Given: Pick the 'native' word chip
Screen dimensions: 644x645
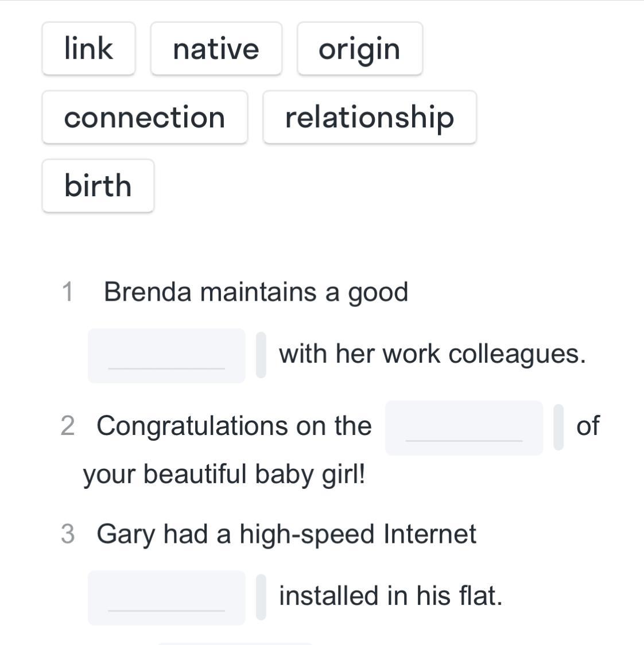Looking at the screenshot, I should pos(216,49).
